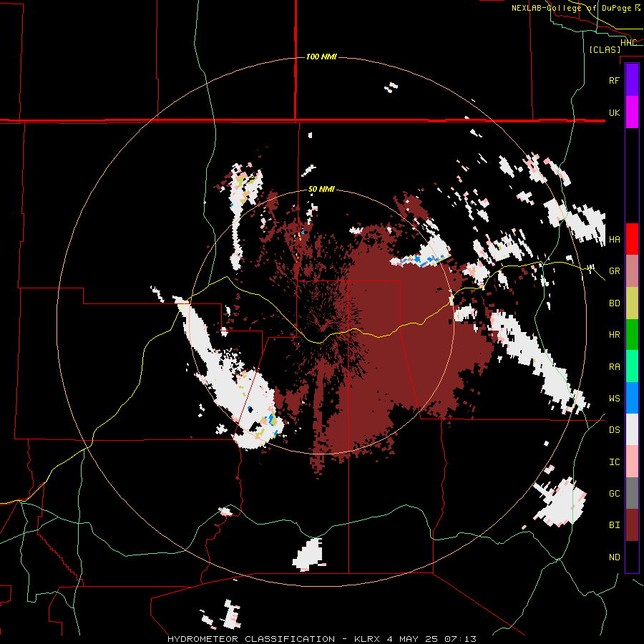
Task: Click the 'NEXLAB-College of DuPage' header text
Action: click(x=571, y=8)
